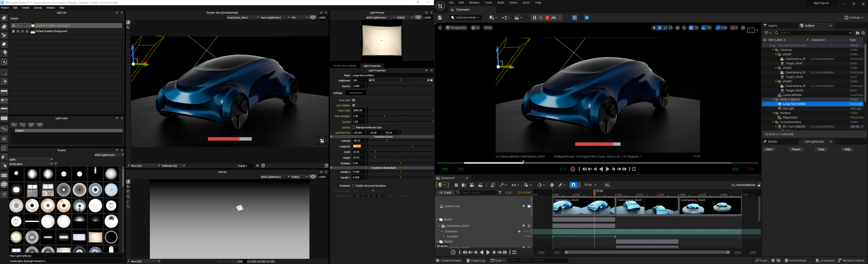
Task: Click delete light look icon
Action: [40, 125]
